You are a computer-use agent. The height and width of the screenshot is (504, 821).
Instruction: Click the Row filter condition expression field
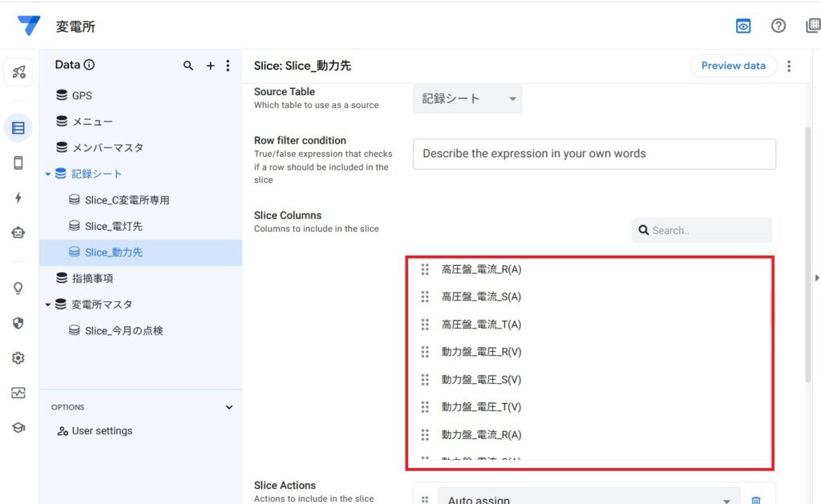[593, 154]
